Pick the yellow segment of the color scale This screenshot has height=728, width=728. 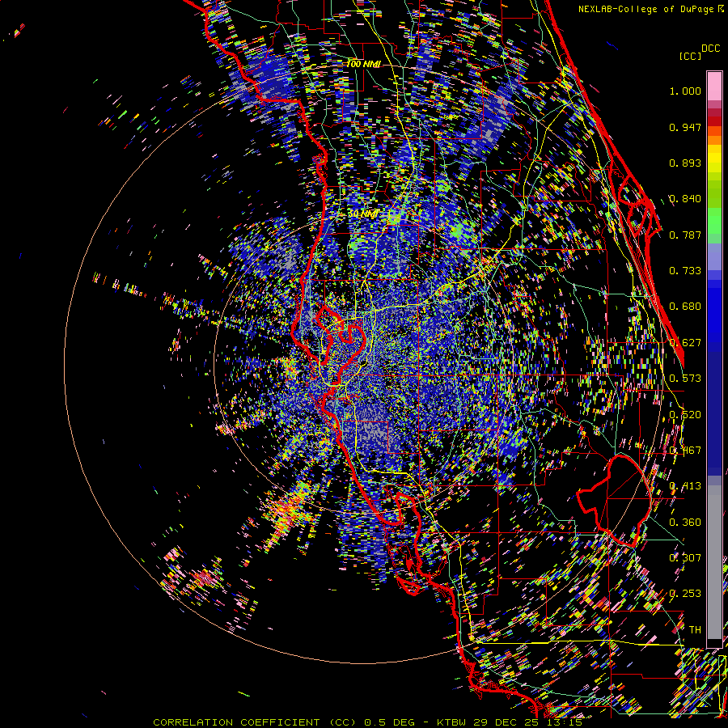coord(714,159)
